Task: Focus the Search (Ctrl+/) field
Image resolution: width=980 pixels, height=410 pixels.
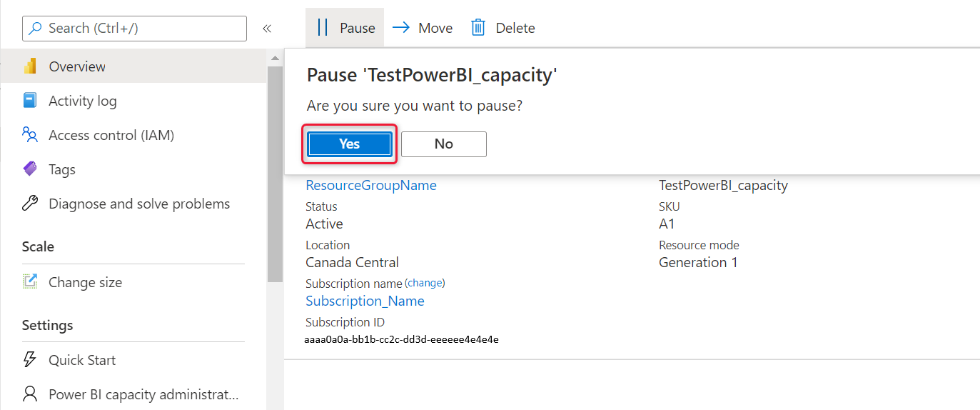Action: pos(136,29)
